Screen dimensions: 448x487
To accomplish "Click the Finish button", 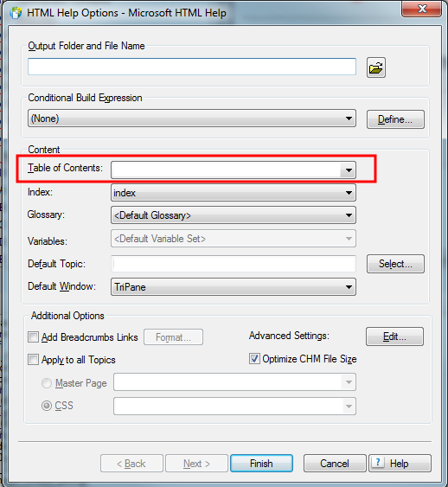I will 261,464.
